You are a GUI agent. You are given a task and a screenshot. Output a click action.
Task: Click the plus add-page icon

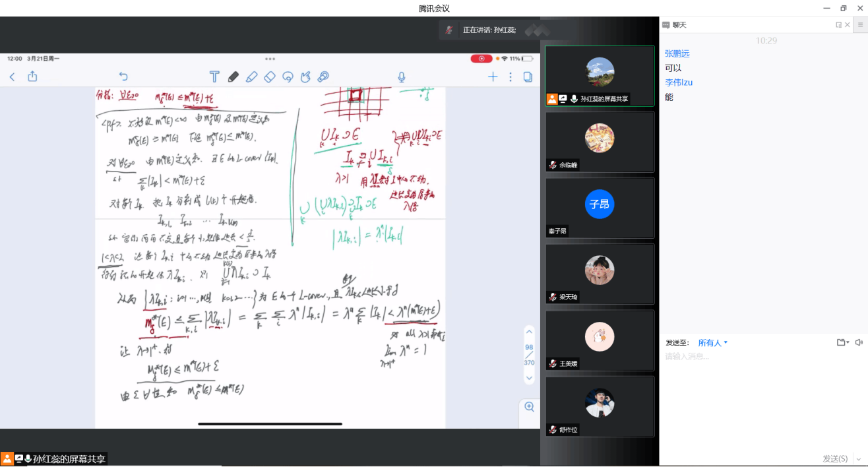(x=492, y=77)
